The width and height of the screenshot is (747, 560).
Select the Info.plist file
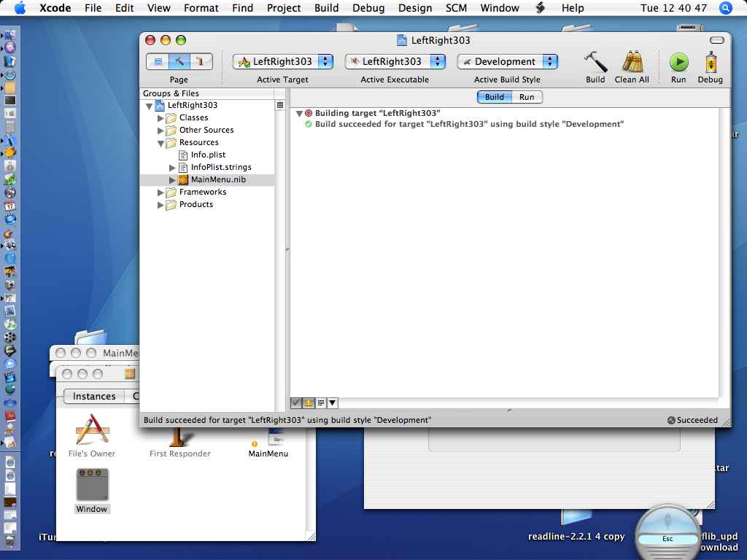click(x=208, y=155)
